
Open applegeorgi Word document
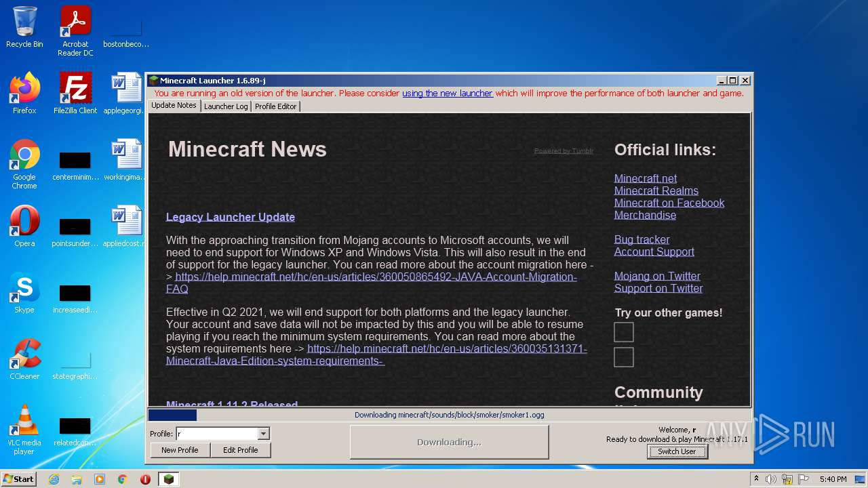click(x=126, y=94)
